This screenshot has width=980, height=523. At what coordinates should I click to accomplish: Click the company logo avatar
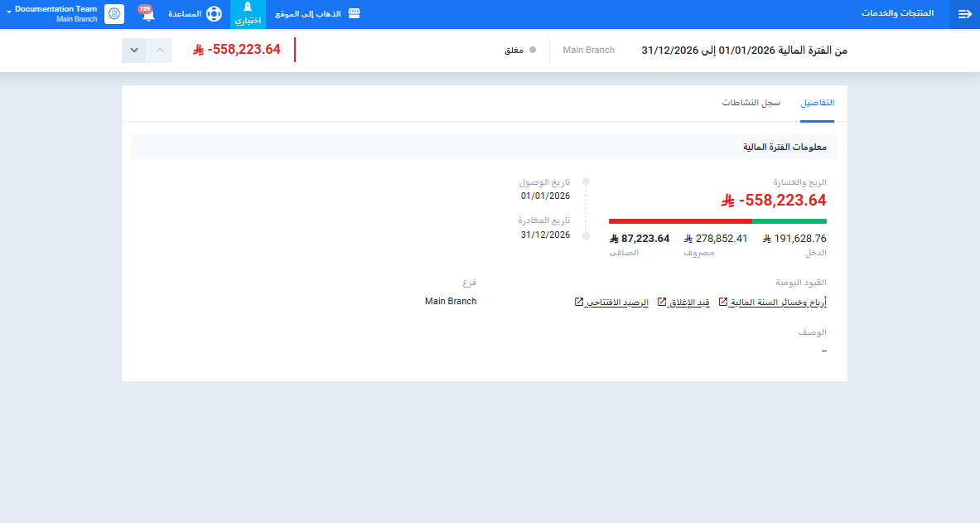click(114, 14)
